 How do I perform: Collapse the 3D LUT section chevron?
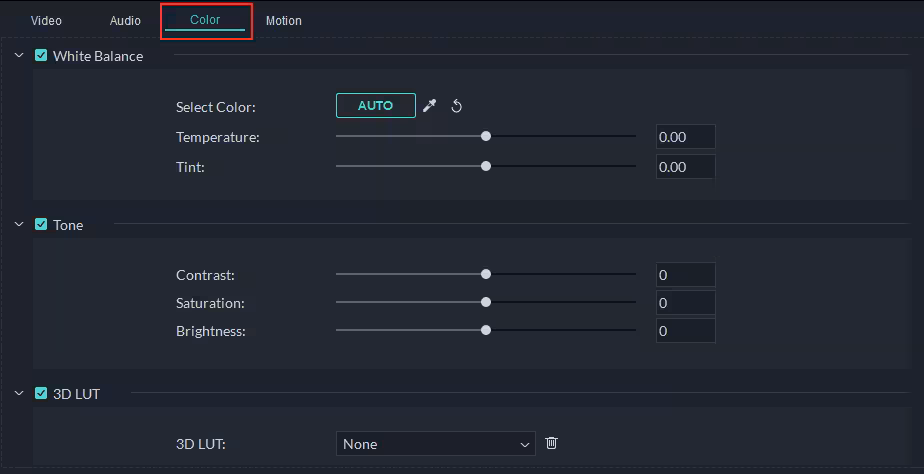point(19,394)
